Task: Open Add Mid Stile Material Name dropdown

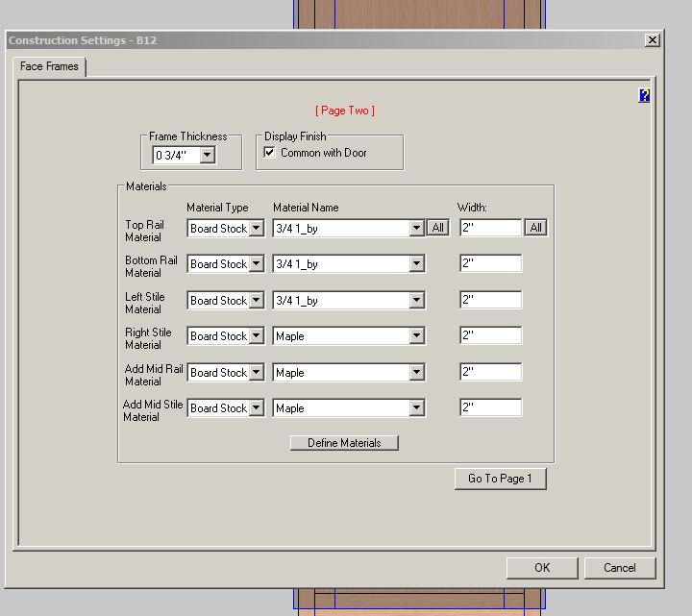Action: [x=416, y=408]
